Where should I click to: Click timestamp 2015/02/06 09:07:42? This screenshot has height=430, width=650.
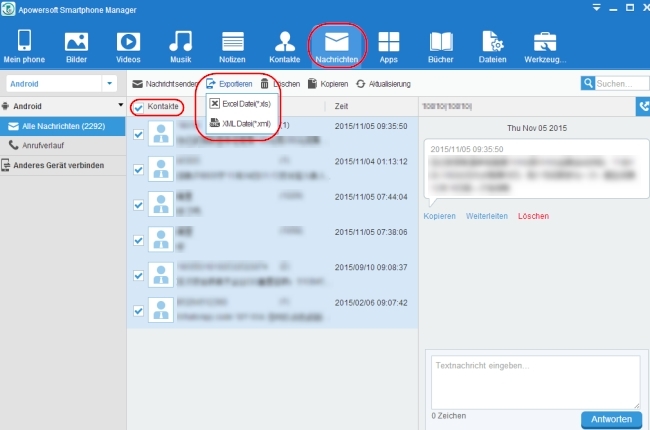coord(371,303)
